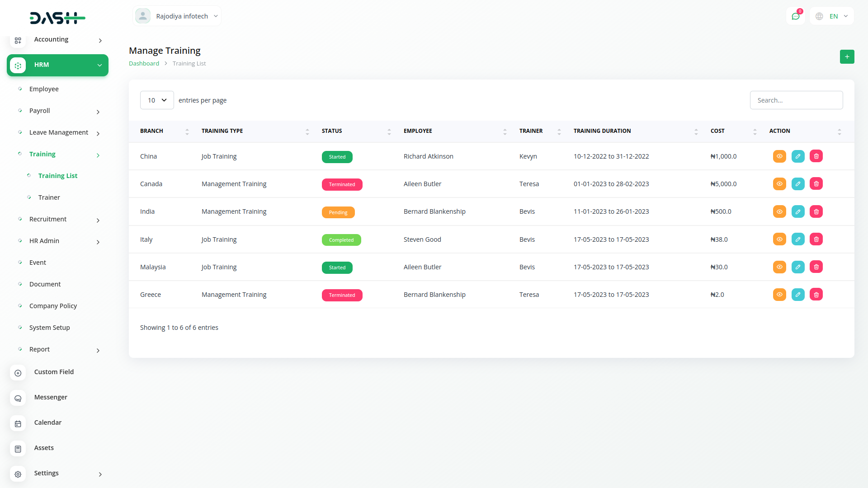Open the Calendar sidebar icon
The height and width of the screenshot is (488, 868).
(x=18, y=423)
